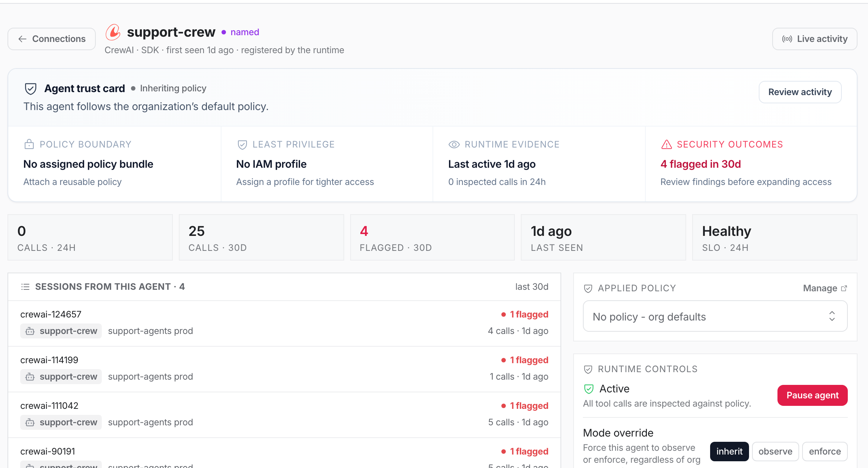Click the Healthy SLO 24H stat card

tap(774, 237)
